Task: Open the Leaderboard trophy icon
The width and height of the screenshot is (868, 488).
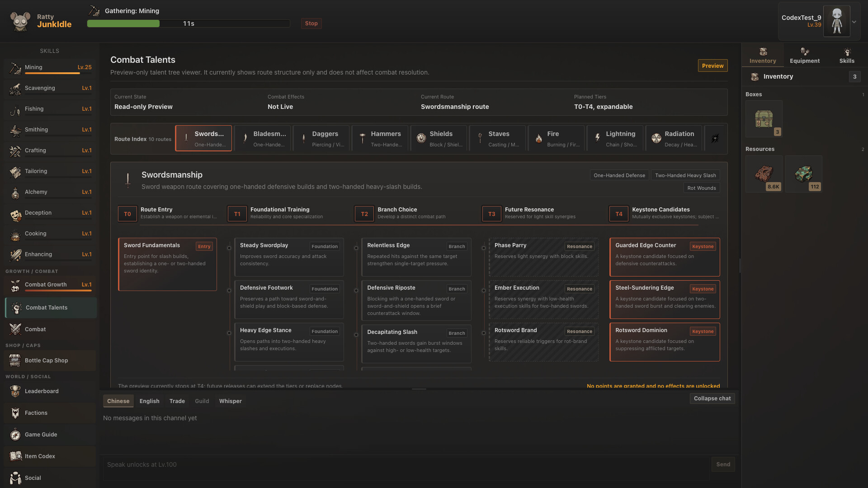Action: 15,391
